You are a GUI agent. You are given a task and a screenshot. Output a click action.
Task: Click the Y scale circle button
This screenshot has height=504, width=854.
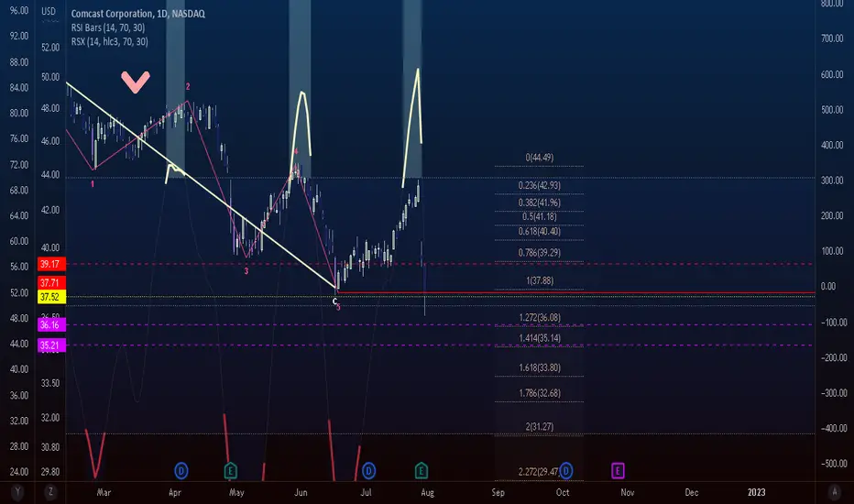pos(17,492)
